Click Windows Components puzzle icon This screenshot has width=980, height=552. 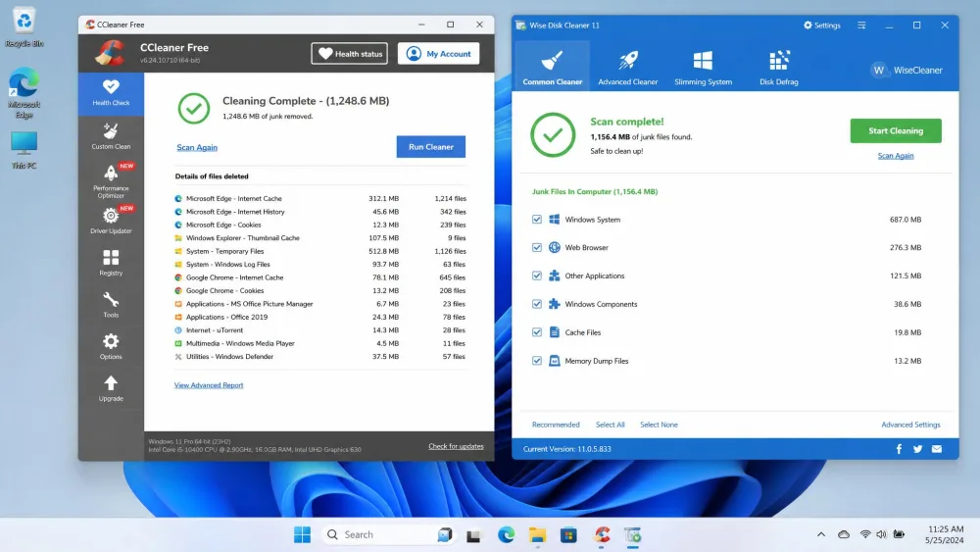tap(555, 304)
